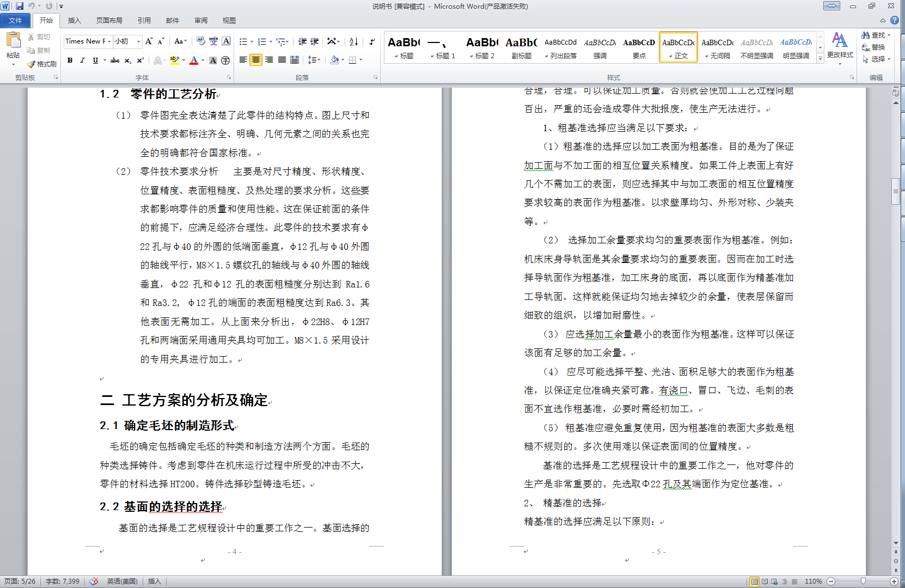The height and width of the screenshot is (588, 905).
Task: Open the Change Case (Aa) dropdown
Action: pos(180,41)
